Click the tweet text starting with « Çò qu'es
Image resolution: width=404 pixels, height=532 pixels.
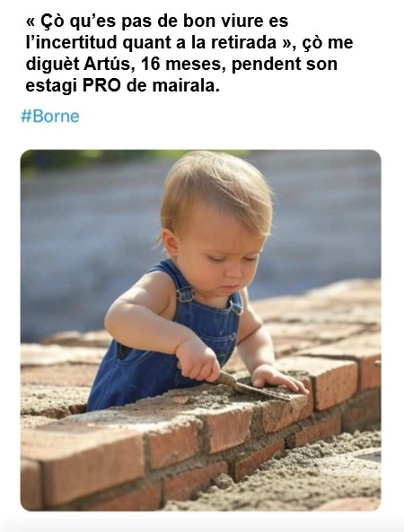click(x=189, y=53)
